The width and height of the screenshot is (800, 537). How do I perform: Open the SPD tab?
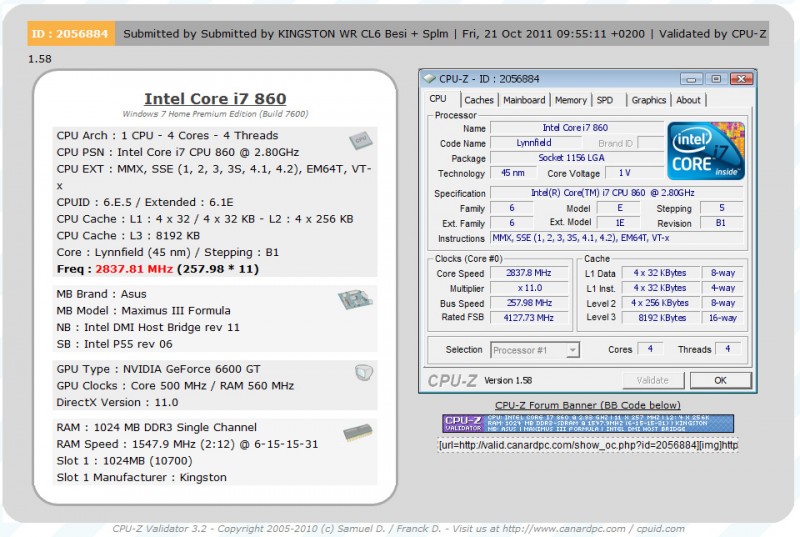point(605,100)
